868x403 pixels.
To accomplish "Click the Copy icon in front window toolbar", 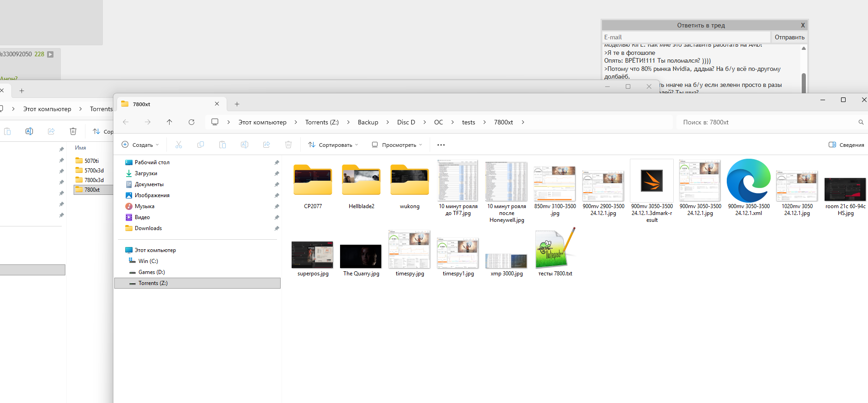I will click(x=201, y=145).
